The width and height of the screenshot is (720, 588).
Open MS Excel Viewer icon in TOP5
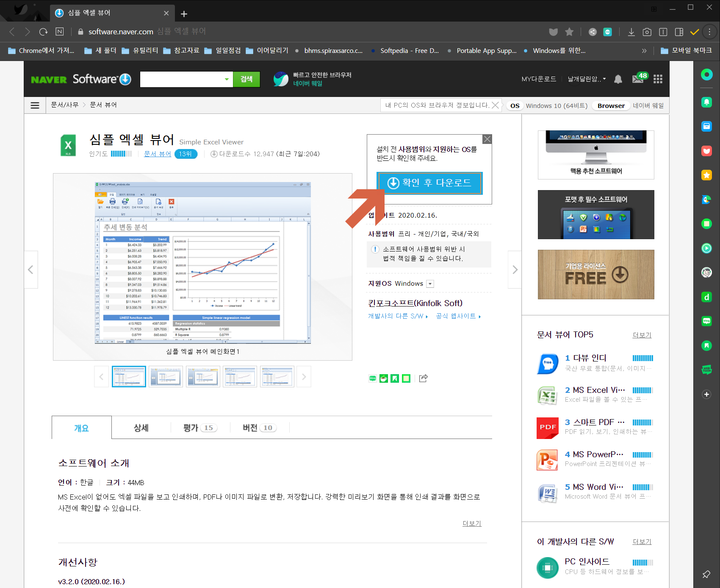(x=547, y=395)
